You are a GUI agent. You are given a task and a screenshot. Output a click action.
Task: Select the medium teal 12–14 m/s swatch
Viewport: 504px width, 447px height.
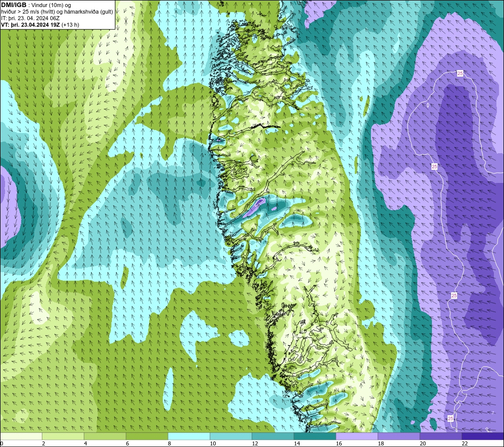tap(273, 436)
